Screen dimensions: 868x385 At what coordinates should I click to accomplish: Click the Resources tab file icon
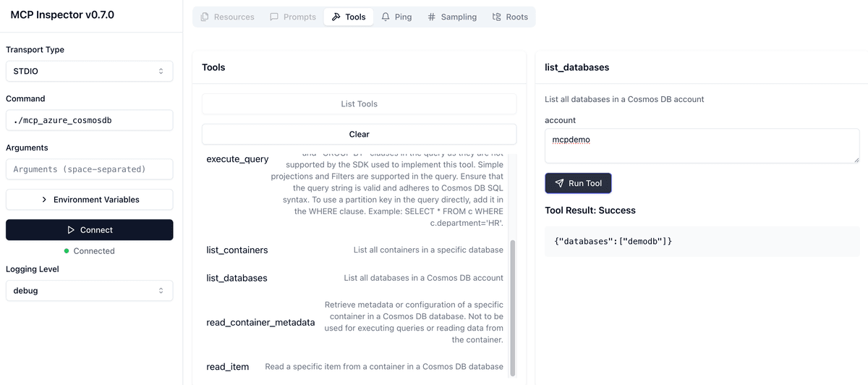(205, 17)
